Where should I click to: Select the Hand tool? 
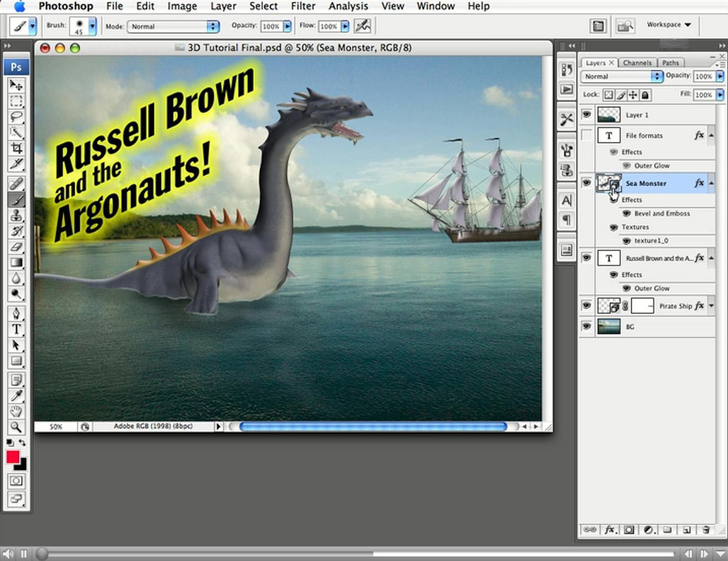coord(16,411)
